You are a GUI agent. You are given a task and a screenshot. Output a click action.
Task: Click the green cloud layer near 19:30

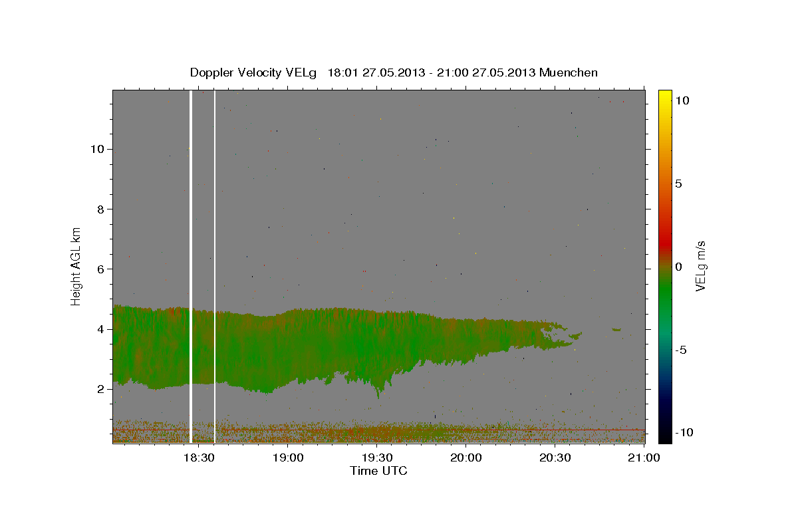(377, 346)
